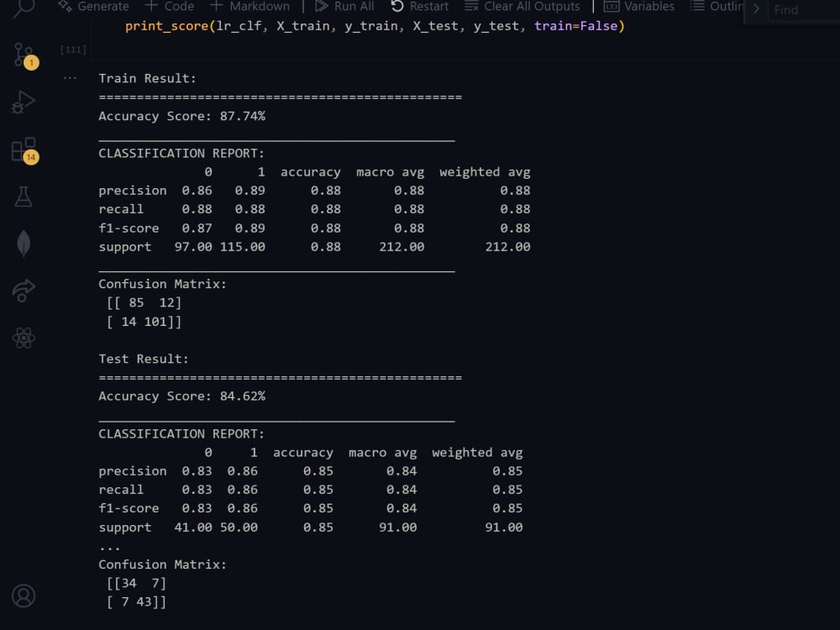840x630 pixels.
Task: Click train confusion matrix row '[[ 85 12]'
Action: (x=144, y=302)
